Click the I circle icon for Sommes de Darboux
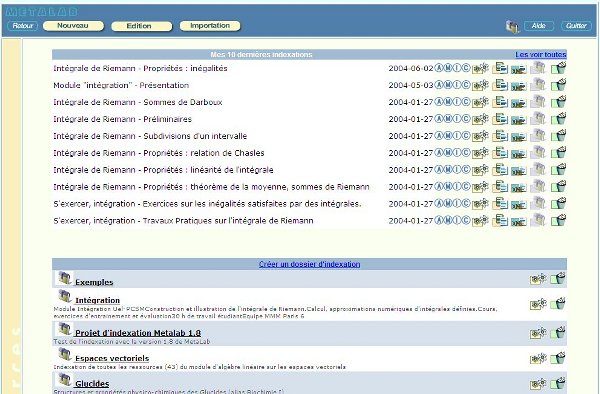This screenshot has width=600, height=394. click(457, 102)
